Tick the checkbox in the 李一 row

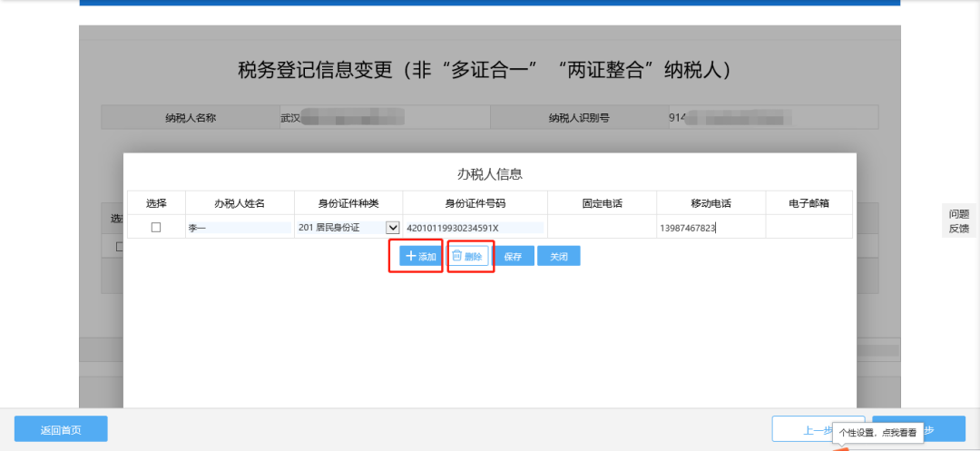tap(156, 228)
